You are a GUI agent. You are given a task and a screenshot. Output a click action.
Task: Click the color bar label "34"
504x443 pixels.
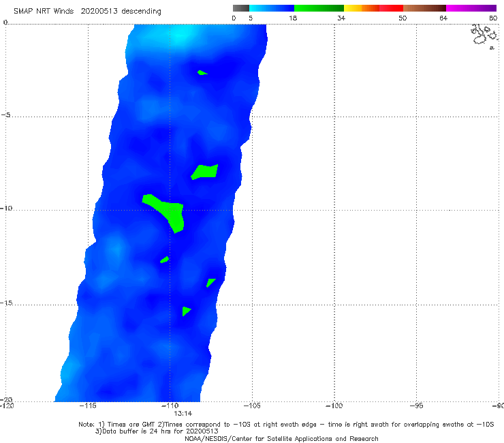341,18
